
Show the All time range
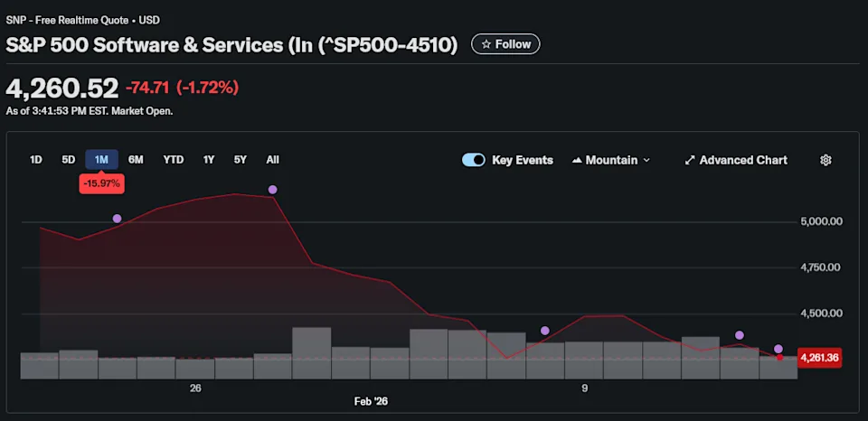coord(272,160)
